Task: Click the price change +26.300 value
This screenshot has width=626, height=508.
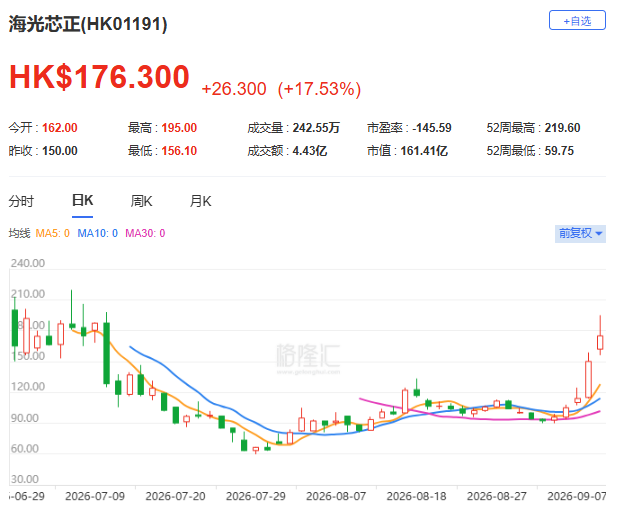Action: pyautogui.click(x=234, y=89)
